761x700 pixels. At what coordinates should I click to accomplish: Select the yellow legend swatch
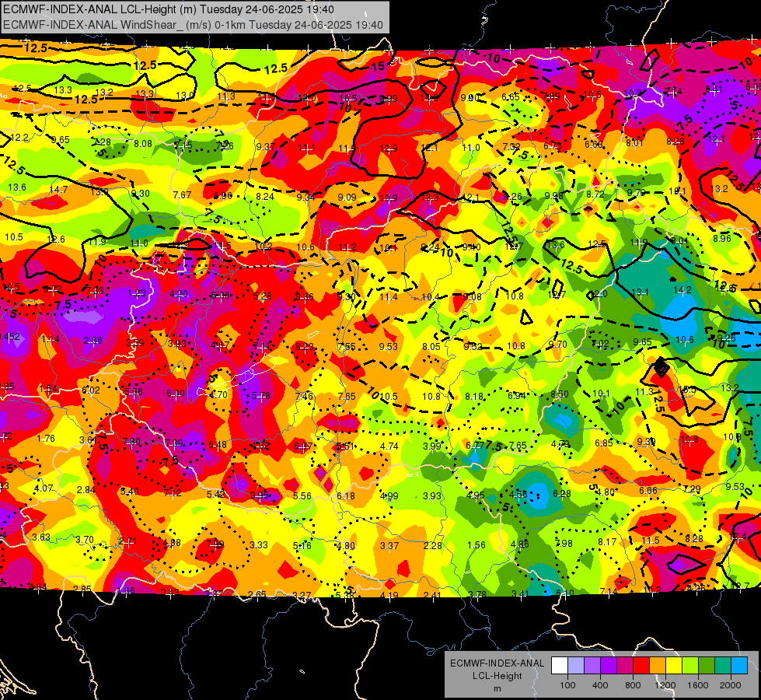click(x=674, y=666)
